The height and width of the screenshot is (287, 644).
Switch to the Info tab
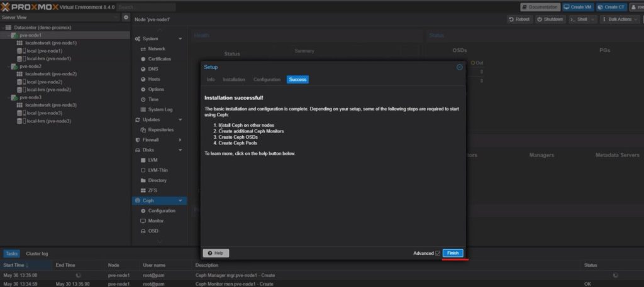click(211, 80)
